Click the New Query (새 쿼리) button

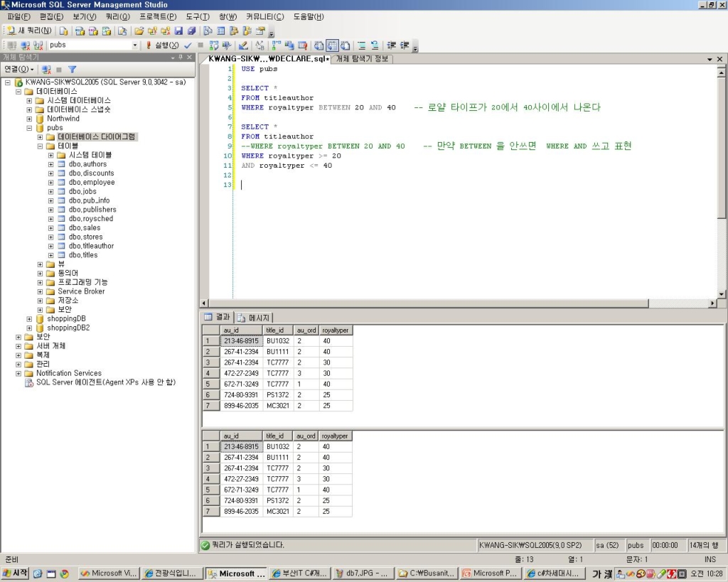29,31
